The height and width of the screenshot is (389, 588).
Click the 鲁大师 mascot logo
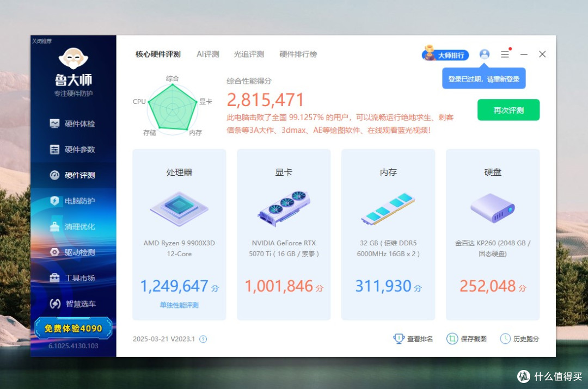(73, 58)
